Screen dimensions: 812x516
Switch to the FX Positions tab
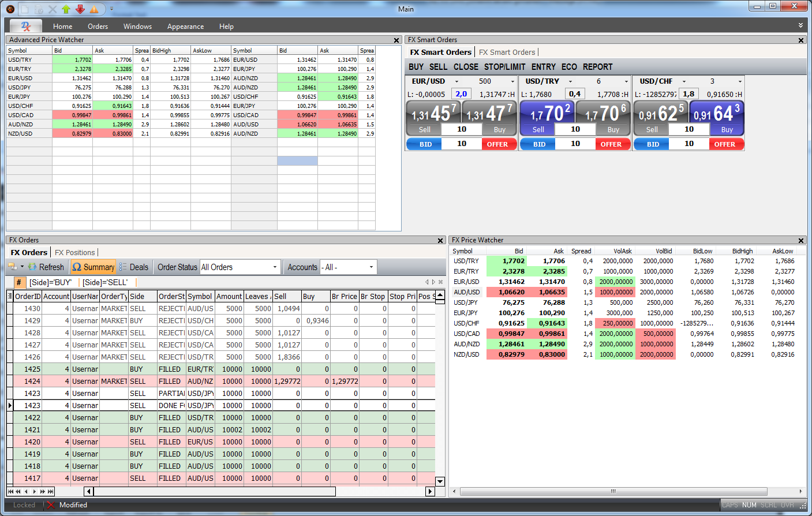coord(75,252)
